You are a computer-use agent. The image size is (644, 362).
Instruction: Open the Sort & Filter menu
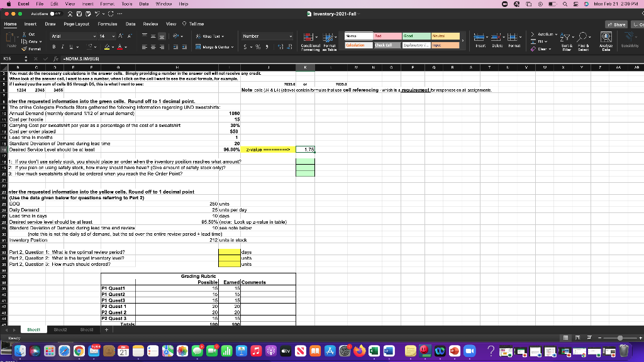click(567, 41)
